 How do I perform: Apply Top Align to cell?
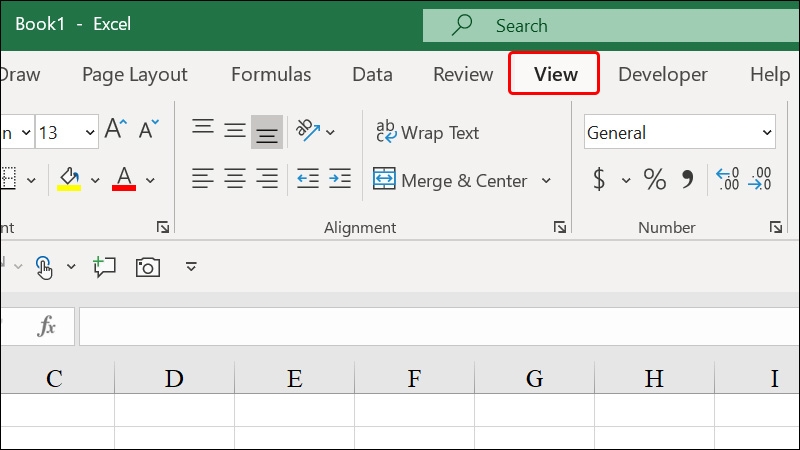point(203,127)
